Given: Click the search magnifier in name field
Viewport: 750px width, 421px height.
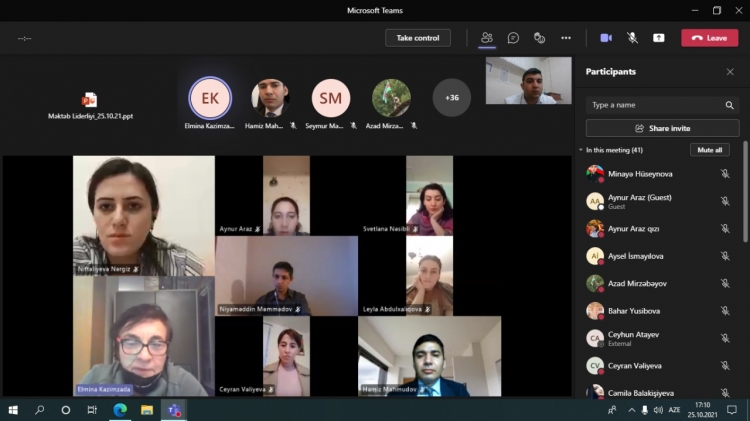Looking at the screenshot, I should tap(730, 105).
